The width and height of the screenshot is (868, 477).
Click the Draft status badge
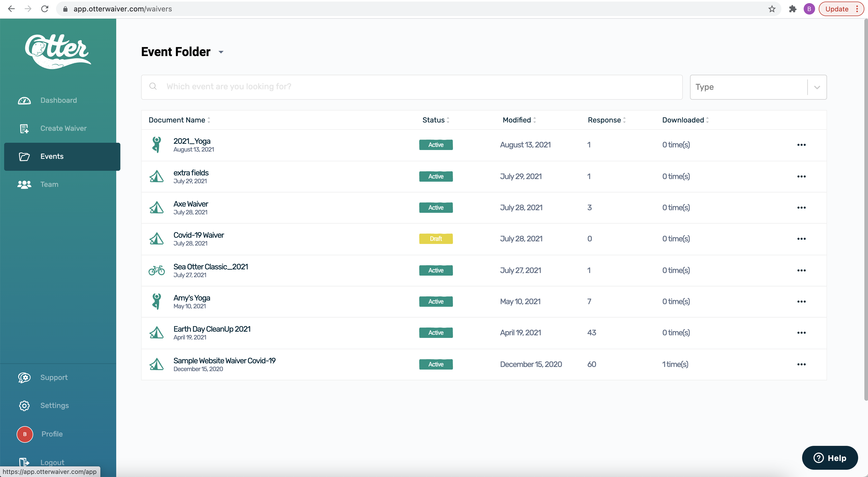436,239
